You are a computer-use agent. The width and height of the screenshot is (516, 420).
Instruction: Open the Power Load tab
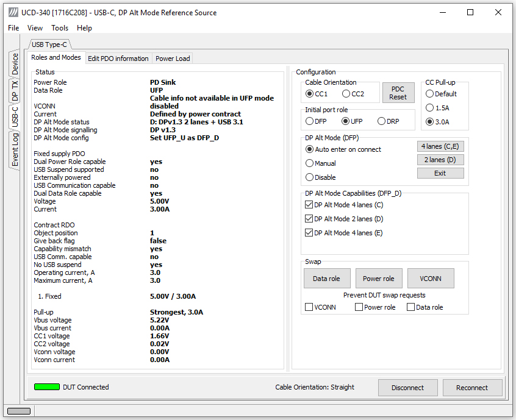point(173,58)
